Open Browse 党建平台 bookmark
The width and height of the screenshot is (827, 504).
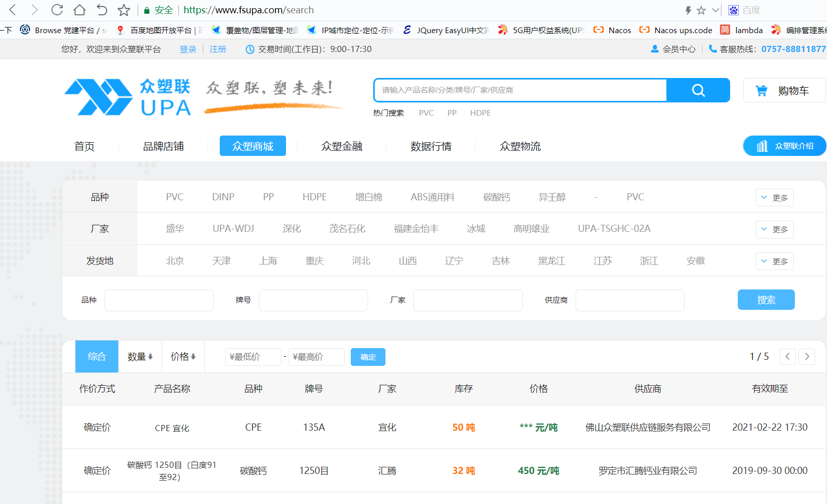pos(63,30)
